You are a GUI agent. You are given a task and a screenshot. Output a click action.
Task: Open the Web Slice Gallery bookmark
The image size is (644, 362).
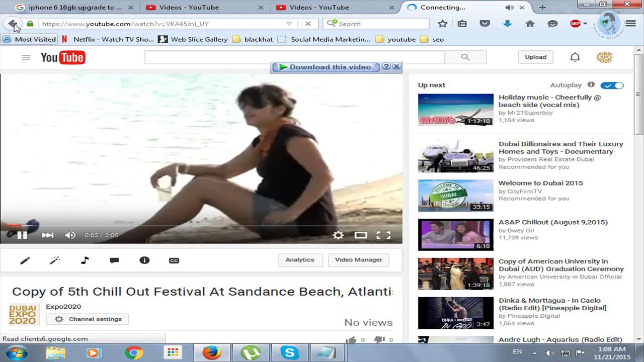193,39
